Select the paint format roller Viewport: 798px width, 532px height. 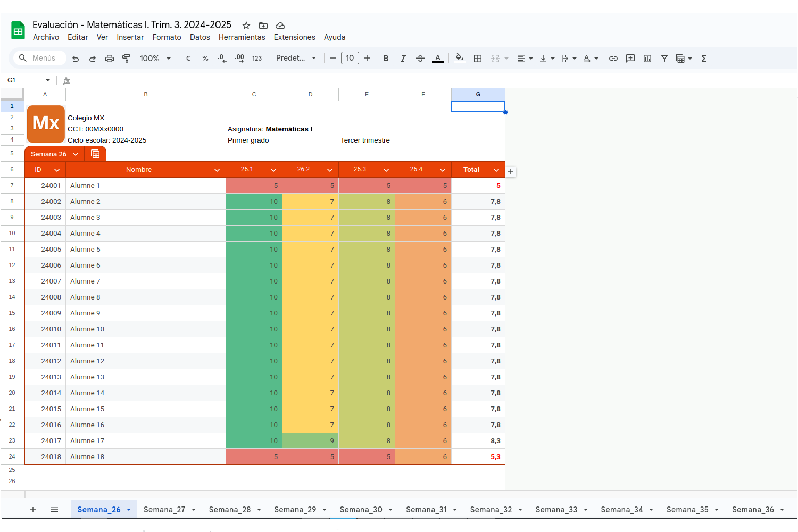126,59
